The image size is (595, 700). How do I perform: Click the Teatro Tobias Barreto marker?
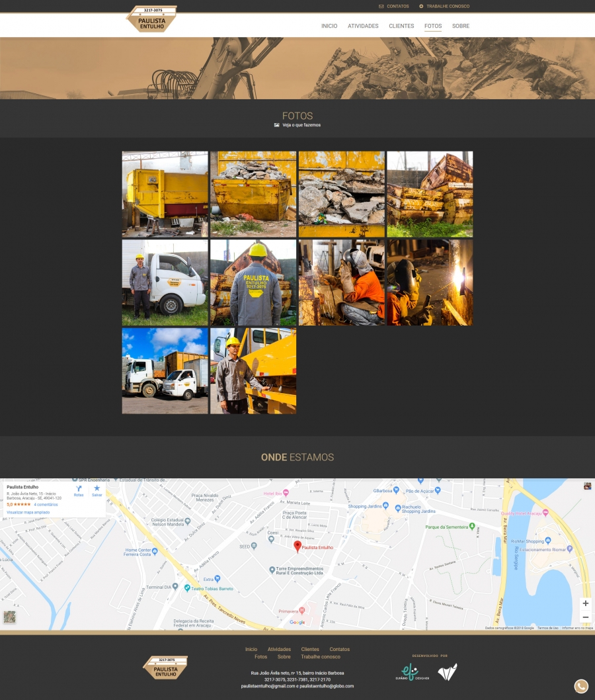(x=187, y=588)
